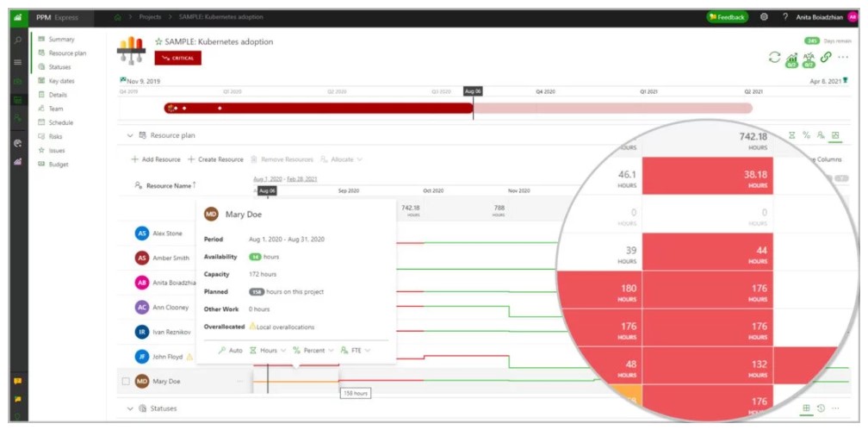Viewport: 868px width, 430px height.
Task: Click the Feedback button
Action: coord(727,17)
